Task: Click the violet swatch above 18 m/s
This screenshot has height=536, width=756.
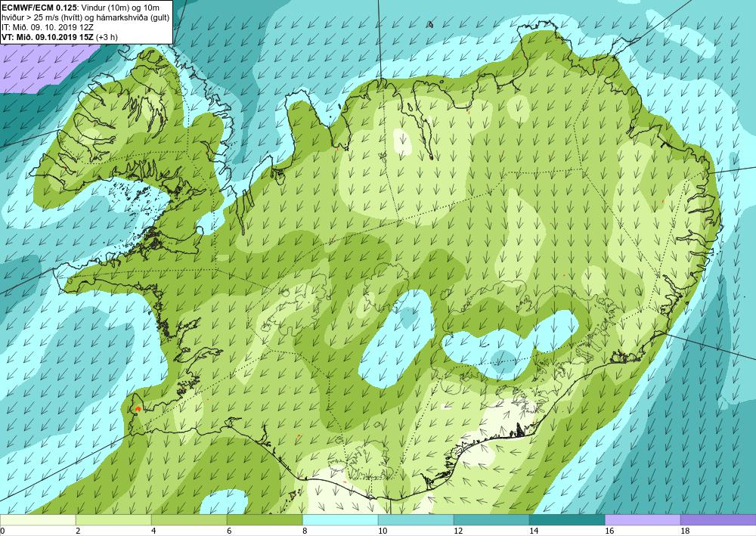Action: 718,520
